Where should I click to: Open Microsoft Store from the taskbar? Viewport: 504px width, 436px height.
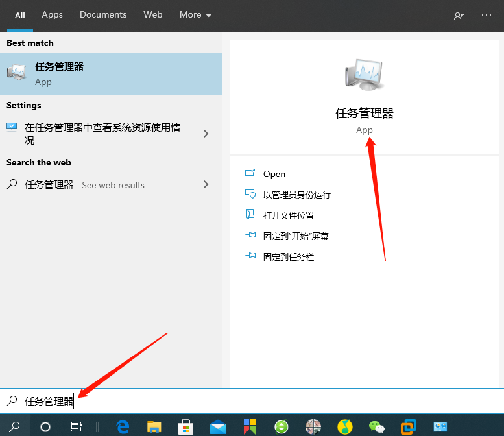(x=186, y=426)
